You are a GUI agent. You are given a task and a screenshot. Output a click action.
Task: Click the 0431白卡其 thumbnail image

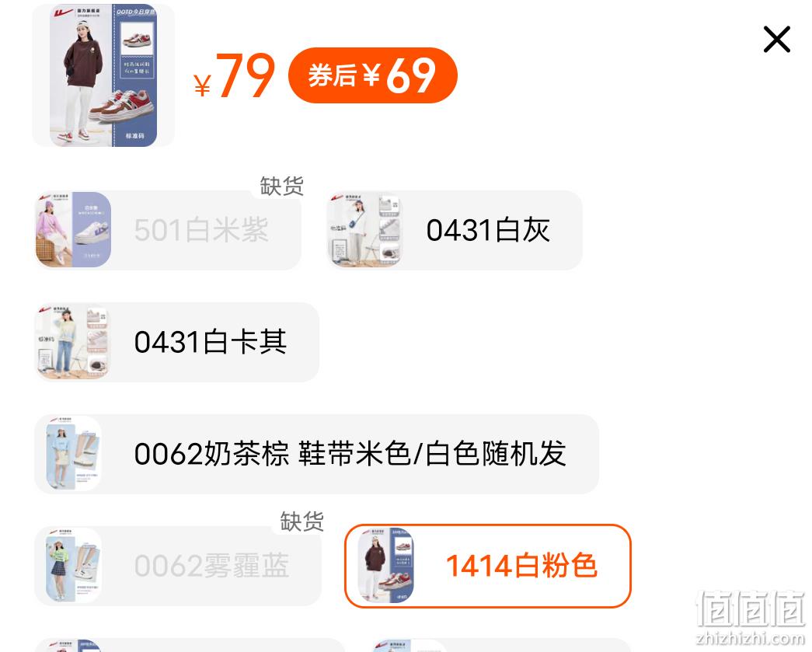[72, 342]
